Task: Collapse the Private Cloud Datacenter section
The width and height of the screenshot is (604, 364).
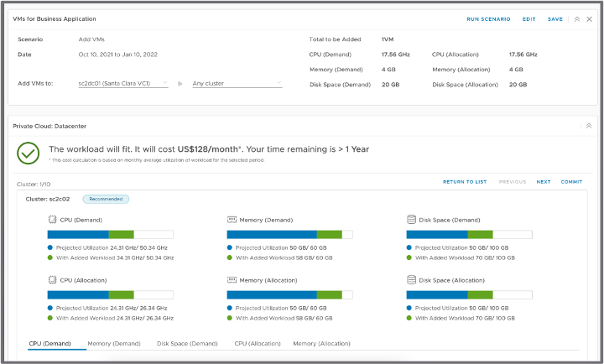Action: tap(589, 126)
